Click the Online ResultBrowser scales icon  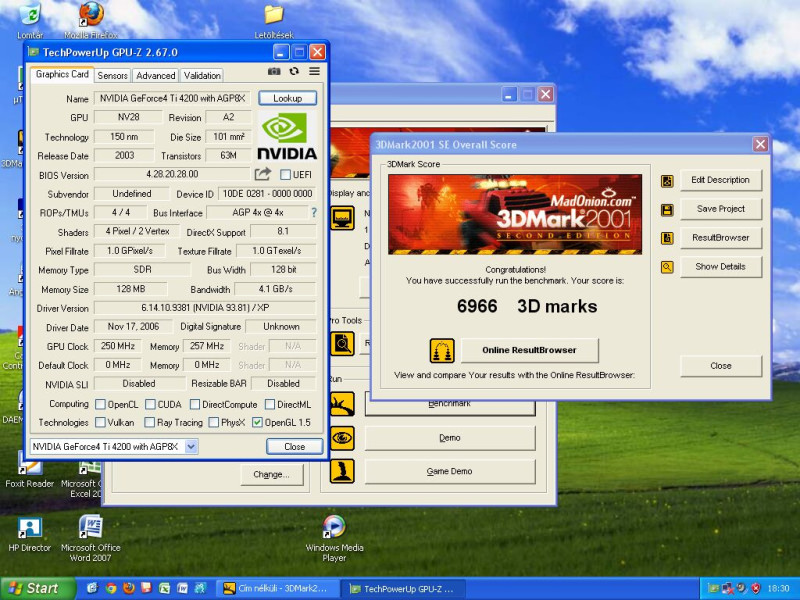(x=442, y=351)
